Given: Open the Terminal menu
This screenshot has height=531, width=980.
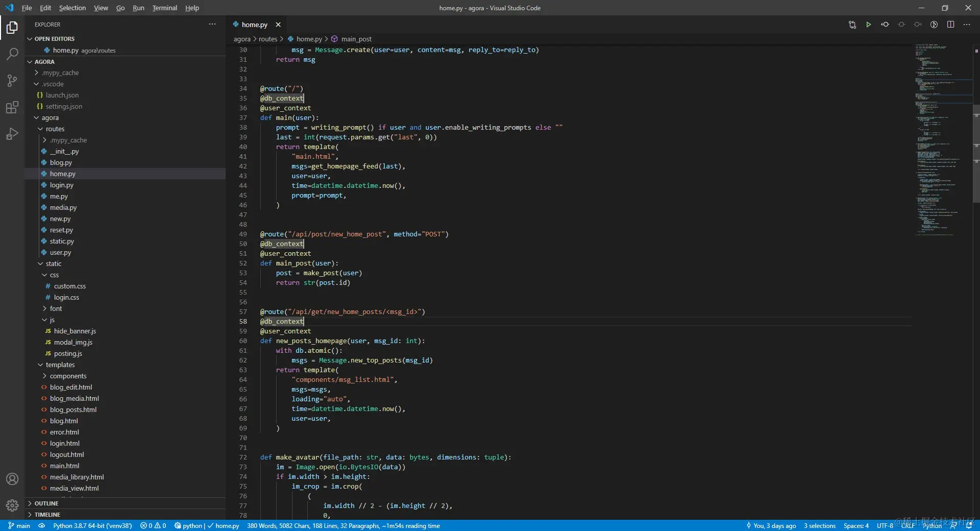Looking at the screenshot, I should click(x=164, y=8).
